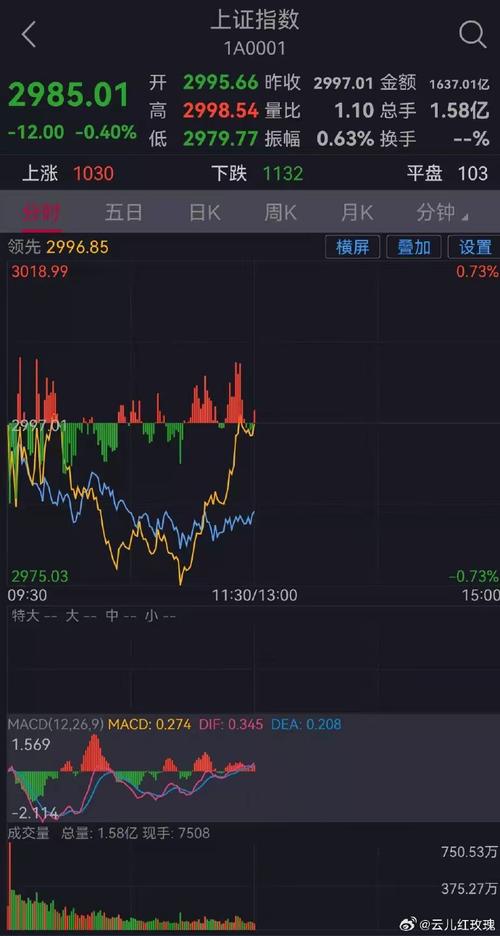Tap the DEA value 0.208
Screen dimensions: 500x936
pos(323,724)
